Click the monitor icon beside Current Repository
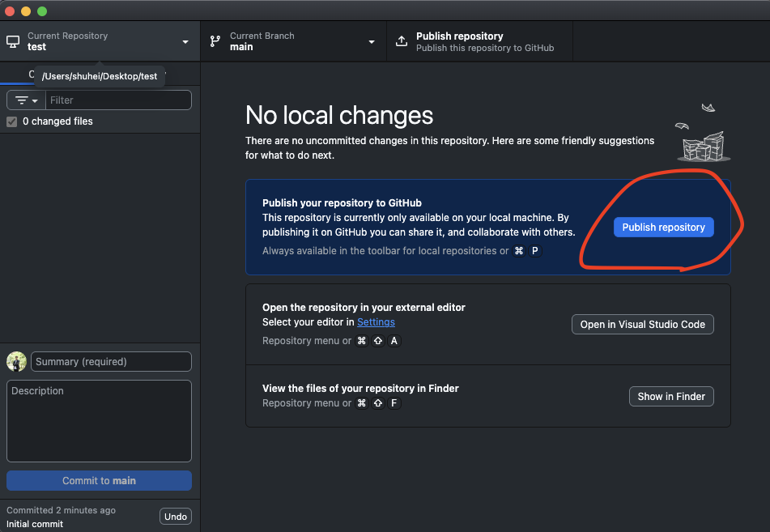Screen dimensions: 770x532 tap(13, 41)
